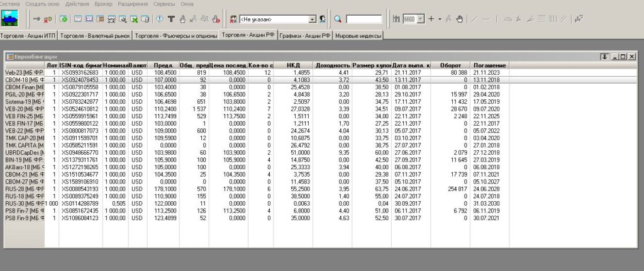Switch to Торговля - Валютный рынок tab
Image resolution: width=644 pixels, height=271 pixels.
click(95, 36)
